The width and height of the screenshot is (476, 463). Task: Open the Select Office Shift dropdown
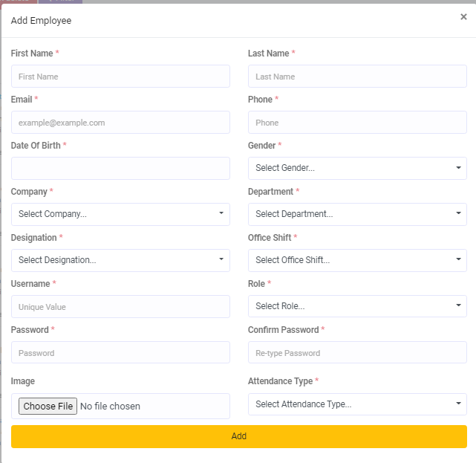coord(357,261)
